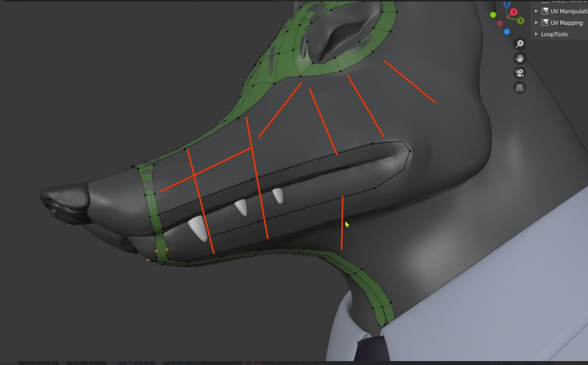Expand the UV Mapping panel
Viewport: 588px width, 365px height.
pyautogui.click(x=536, y=22)
